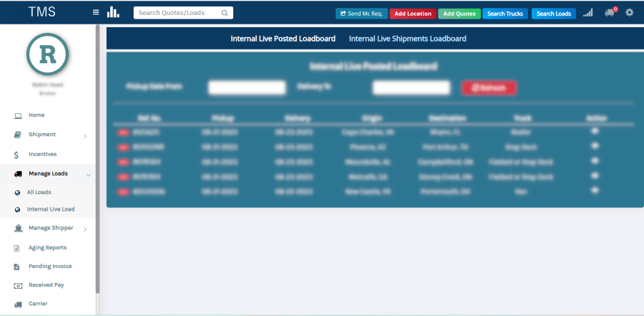Click the user avatar R logo
This screenshot has height=316, width=644.
click(x=48, y=55)
